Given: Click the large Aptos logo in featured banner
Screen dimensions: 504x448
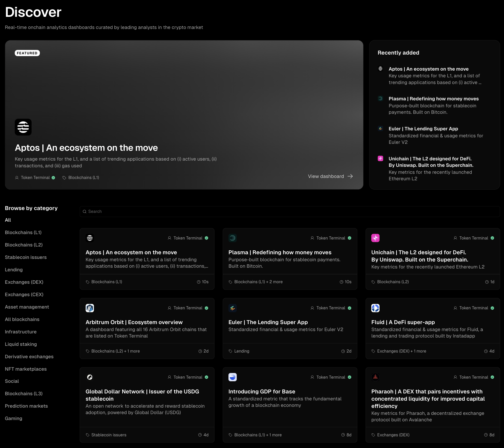Looking at the screenshot, I should pos(23,127).
